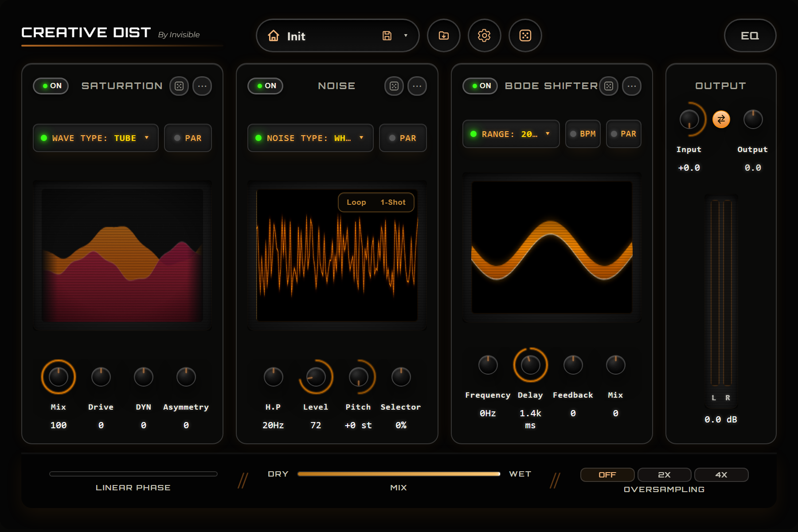
Task: Click the Delay value 1.4k ms
Action: tap(530, 419)
